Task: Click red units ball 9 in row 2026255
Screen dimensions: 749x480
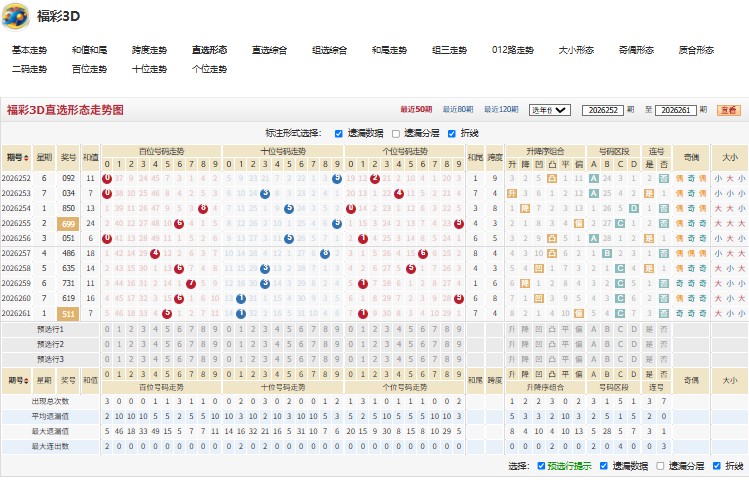Action: [459, 224]
